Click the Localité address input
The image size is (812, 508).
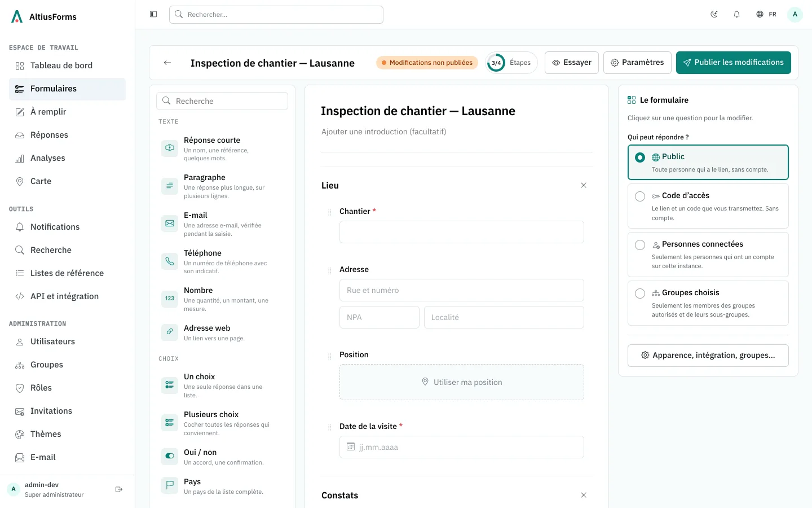tap(504, 317)
